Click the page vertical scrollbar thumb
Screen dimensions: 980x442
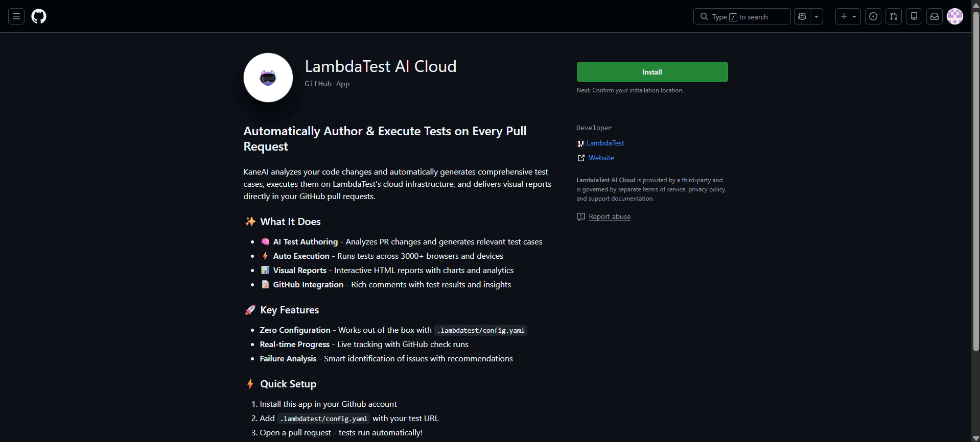click(x=975, y=179)
